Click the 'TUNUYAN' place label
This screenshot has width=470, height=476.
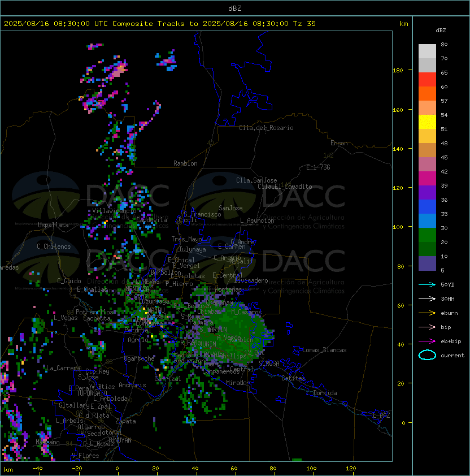coord(120,440)
